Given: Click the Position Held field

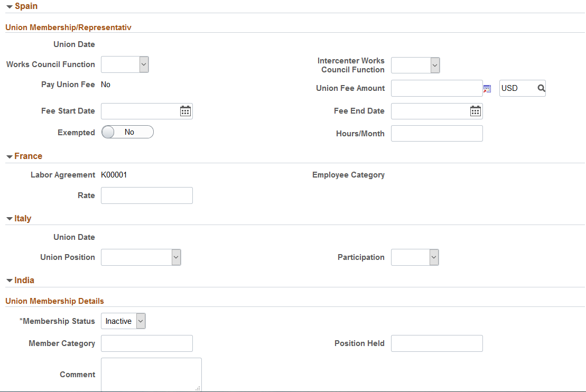Looking at the screenshot, I should point(437,343).
